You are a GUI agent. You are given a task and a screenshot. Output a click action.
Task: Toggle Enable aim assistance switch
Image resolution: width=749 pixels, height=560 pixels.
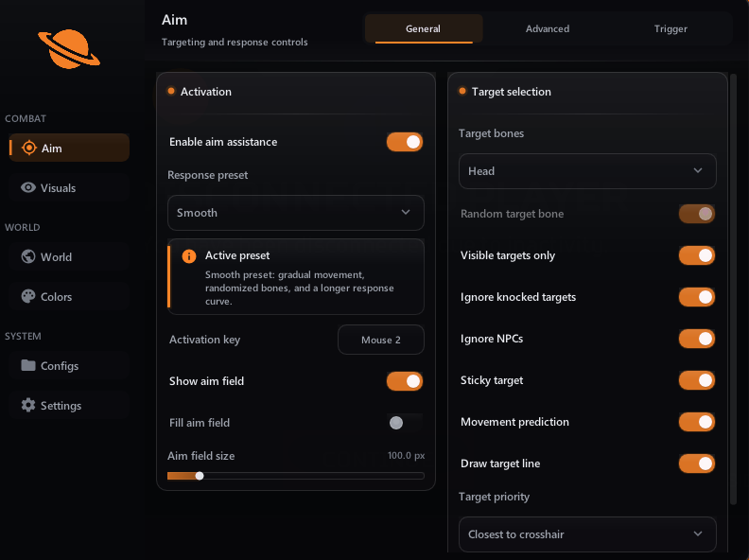point(405,142)
